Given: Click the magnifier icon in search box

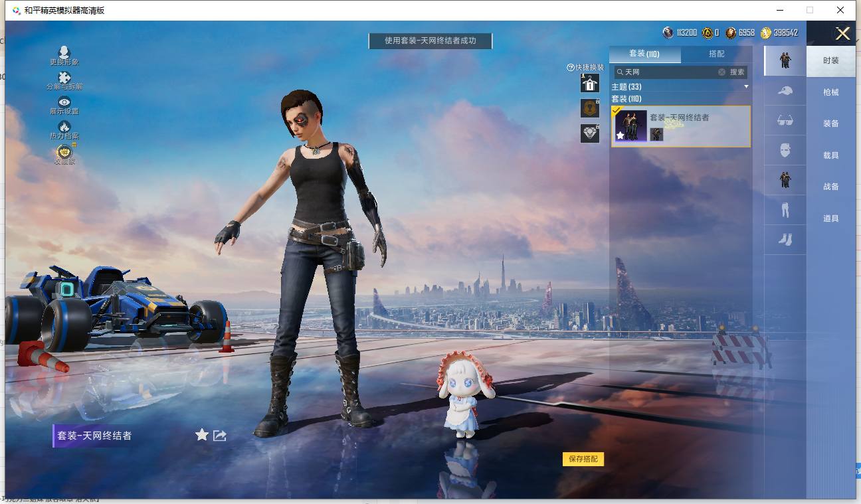Looking at the screenshot, I should [620, 72].
